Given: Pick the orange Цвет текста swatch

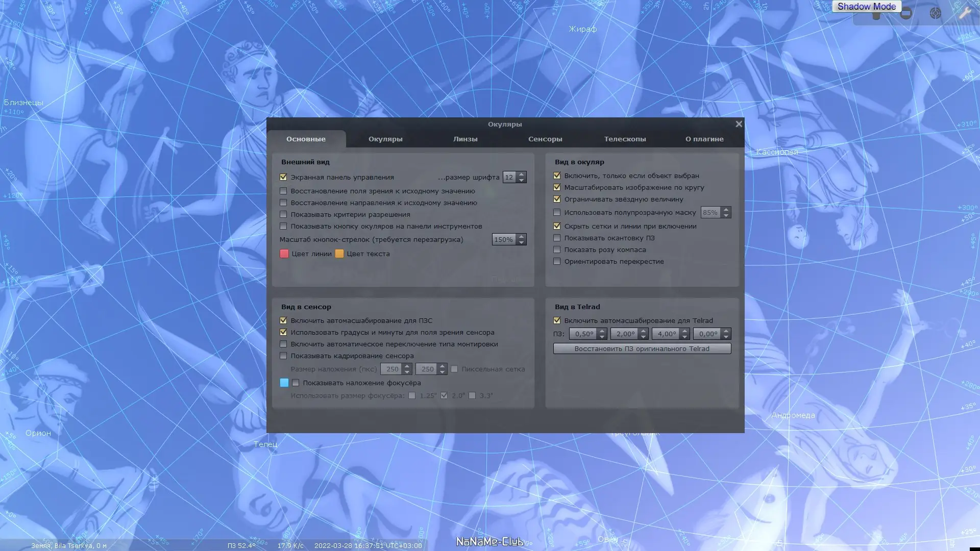Looking at the screenshot, I should pyautogui.click(x=339, y=254).
